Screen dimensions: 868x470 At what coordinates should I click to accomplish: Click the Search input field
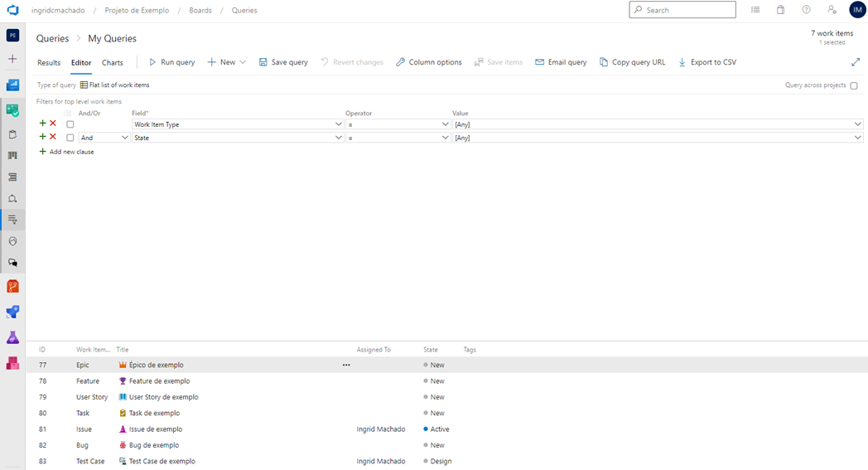point(682,10)
